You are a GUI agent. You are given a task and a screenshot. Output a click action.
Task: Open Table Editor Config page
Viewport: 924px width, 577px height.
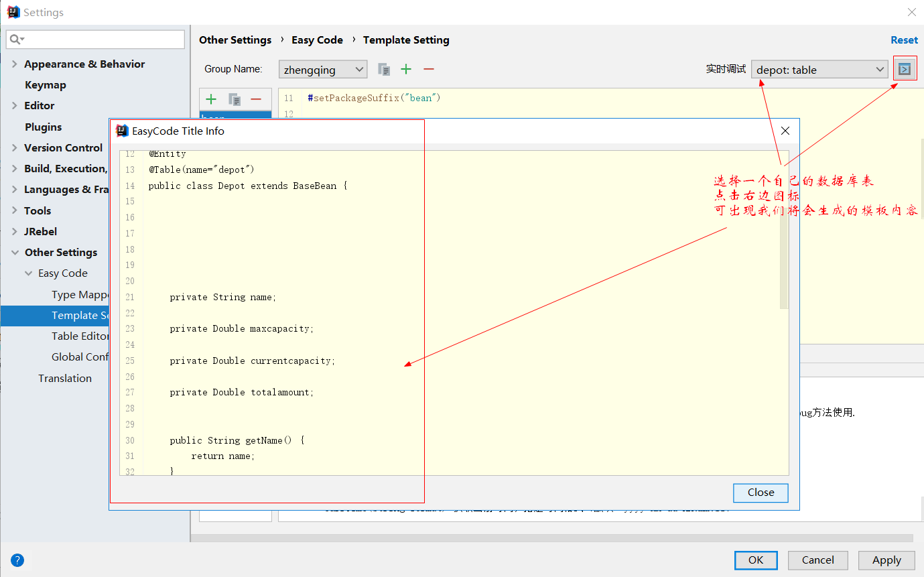(x=80, y=336)
